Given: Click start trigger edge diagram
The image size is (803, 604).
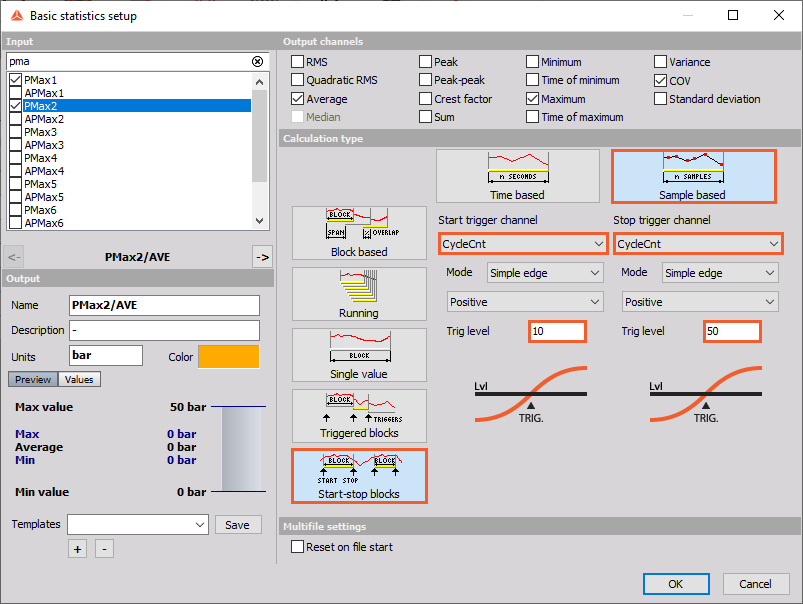Looking at the screenshot, I should [531, 394].
